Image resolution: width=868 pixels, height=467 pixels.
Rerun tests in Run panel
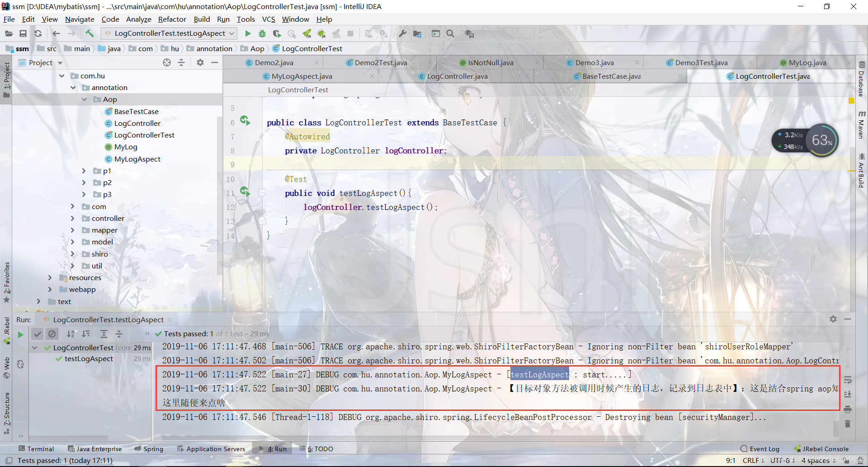pyautogui.click(x=20, y=335)
